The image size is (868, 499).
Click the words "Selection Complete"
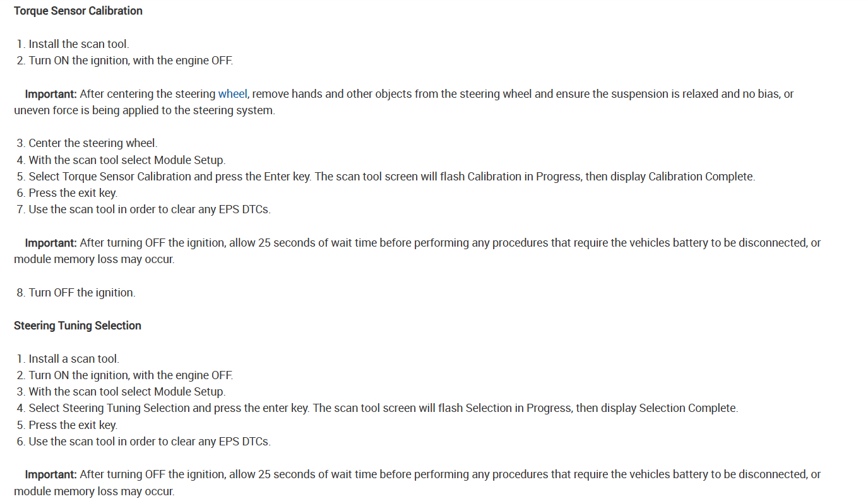point(687,408)
